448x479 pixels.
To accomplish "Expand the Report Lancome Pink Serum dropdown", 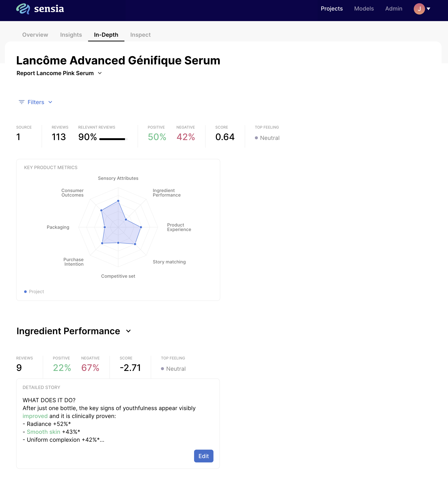I will pyautogui.click(x=100, y=73).
